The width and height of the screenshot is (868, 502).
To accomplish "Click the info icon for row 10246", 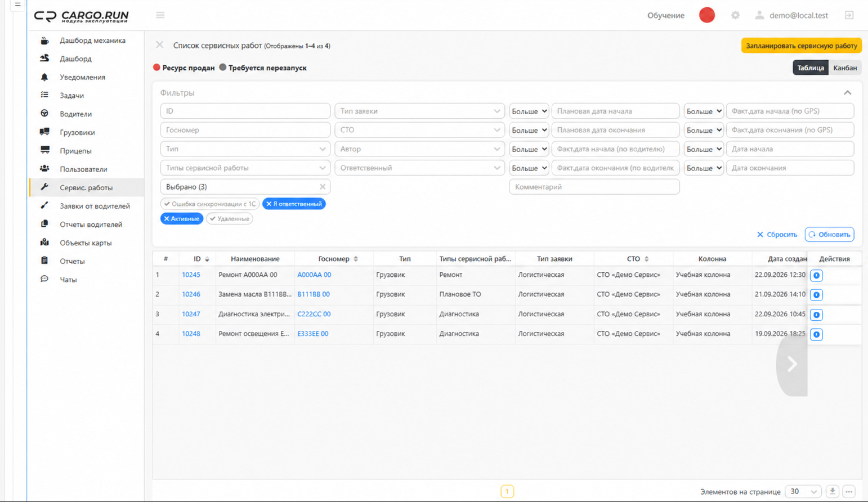I will pos(816,295).
